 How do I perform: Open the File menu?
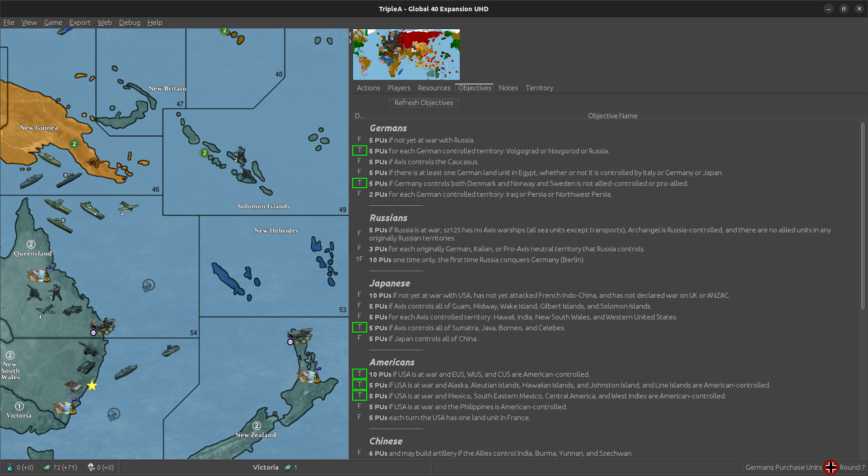tap(9, 23)
